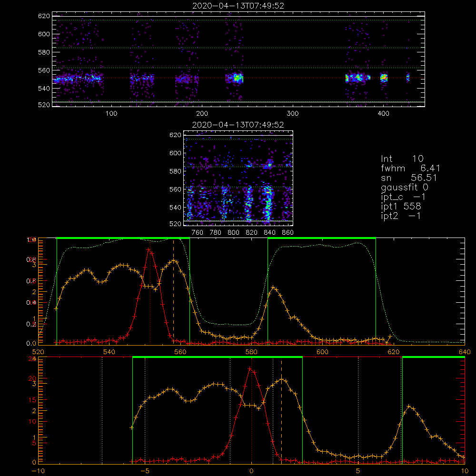The height and width of the screenshot is (476, 476).
Task: Click the orange dashed line in the bottom plot
Action: pos(281,411)
